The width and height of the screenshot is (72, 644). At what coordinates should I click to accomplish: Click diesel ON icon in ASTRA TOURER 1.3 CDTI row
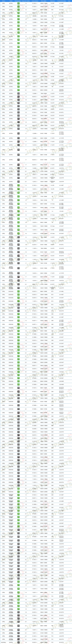tap(18, 237)
